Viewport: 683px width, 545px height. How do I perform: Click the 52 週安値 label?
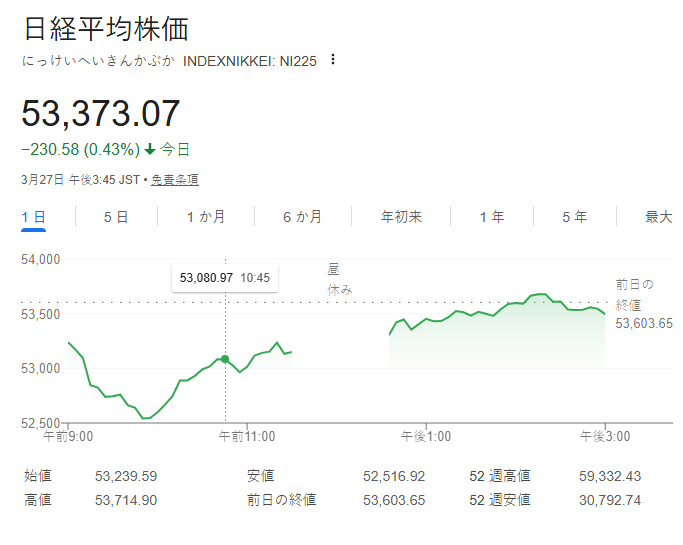coord(500,500)
